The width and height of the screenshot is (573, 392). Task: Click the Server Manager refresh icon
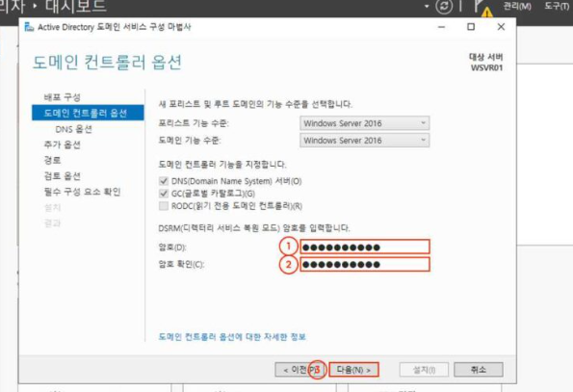coord(444,6)
